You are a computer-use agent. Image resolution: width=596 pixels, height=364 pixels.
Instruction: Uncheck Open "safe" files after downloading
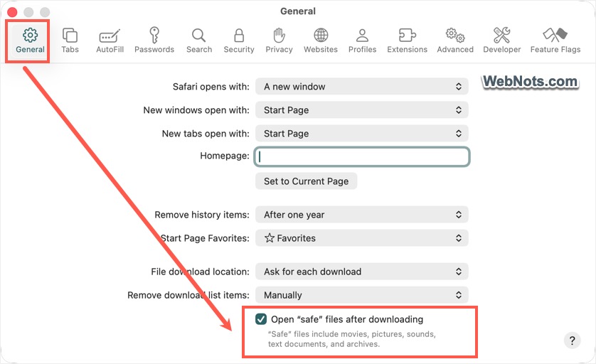(x=261, y=319)
